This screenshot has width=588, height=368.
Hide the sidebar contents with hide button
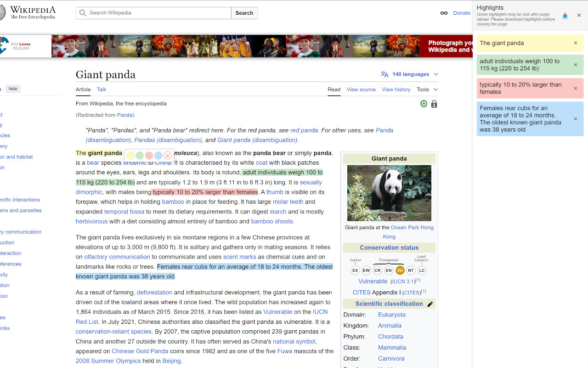13,89
